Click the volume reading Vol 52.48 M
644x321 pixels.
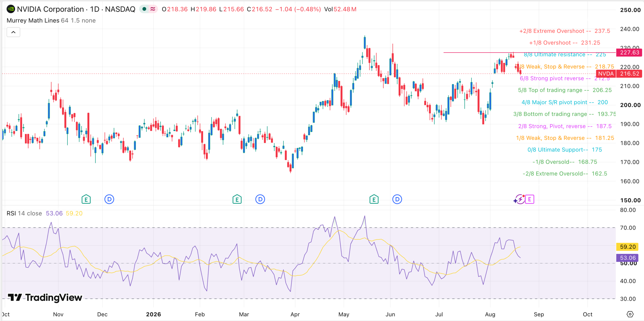340,9
